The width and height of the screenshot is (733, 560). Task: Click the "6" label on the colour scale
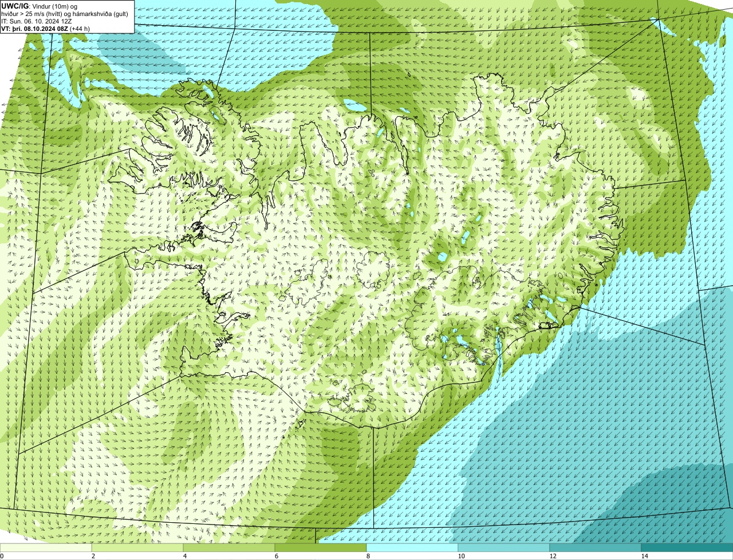[276, 556]
